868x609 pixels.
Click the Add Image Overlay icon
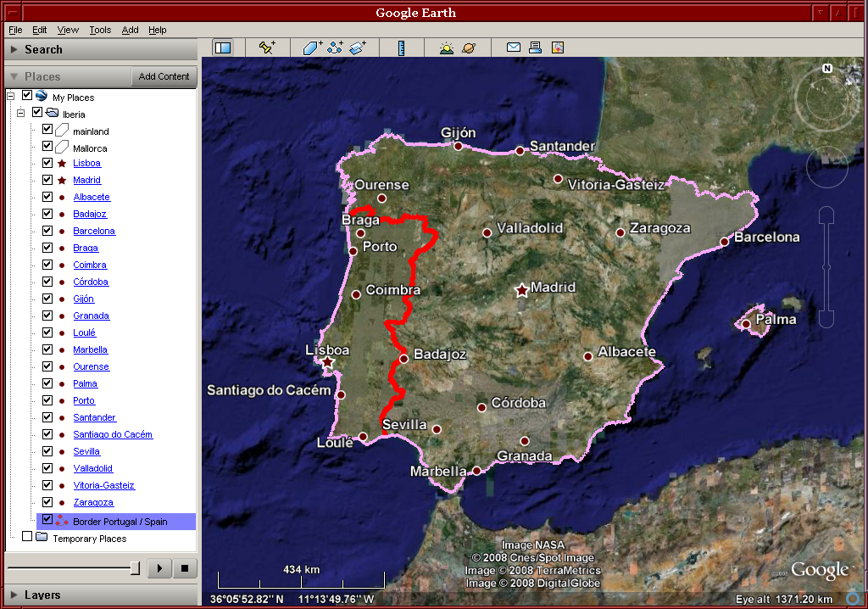coord(358,47)
